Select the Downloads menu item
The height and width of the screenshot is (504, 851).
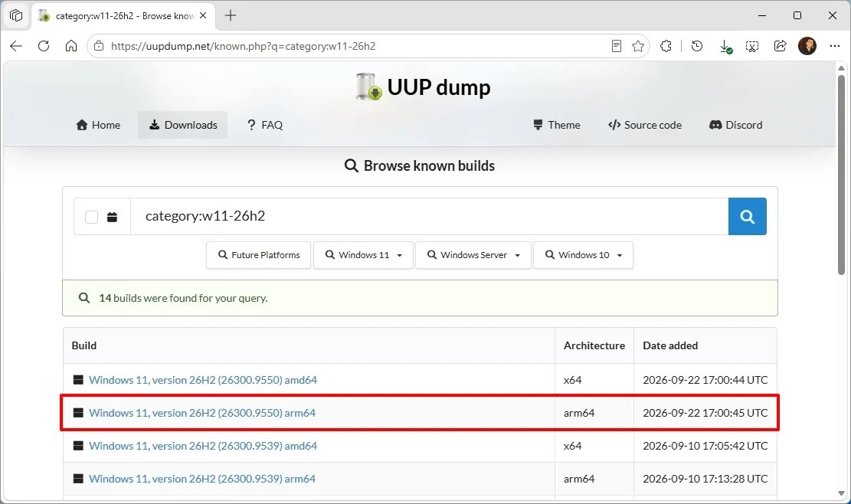183,125
